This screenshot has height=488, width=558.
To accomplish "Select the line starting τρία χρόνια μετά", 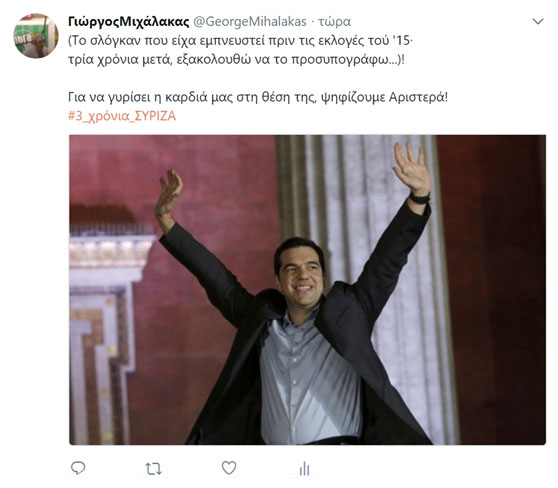I will click(236, 59).
